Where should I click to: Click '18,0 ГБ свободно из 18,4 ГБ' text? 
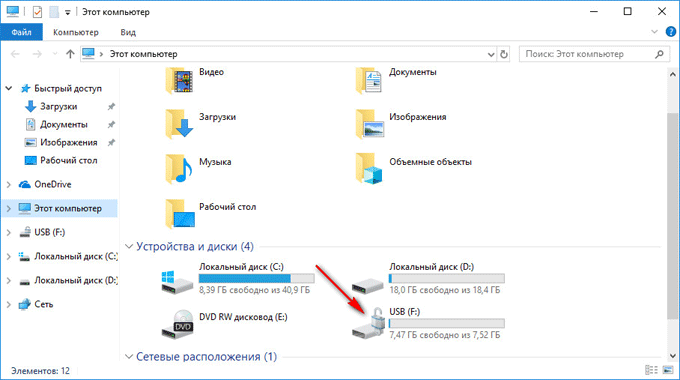[445, 290]
